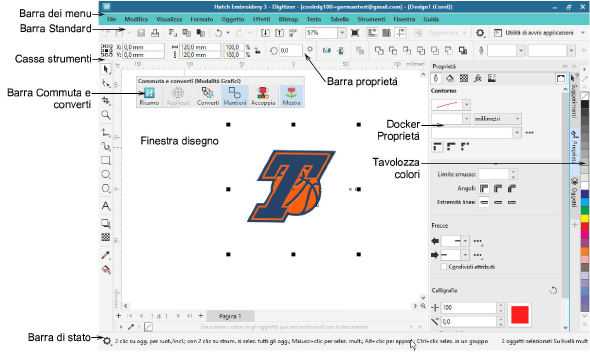This screenshot has width=590, height=364.
Task: Toggle the Mantieni button
Action: (x=235, y=96)
